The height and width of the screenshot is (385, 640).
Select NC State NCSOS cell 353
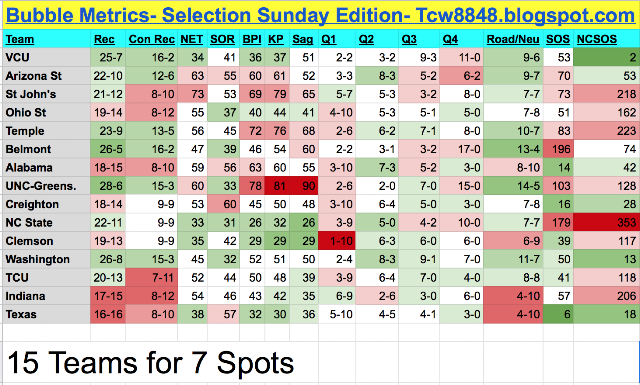(607, 223)
